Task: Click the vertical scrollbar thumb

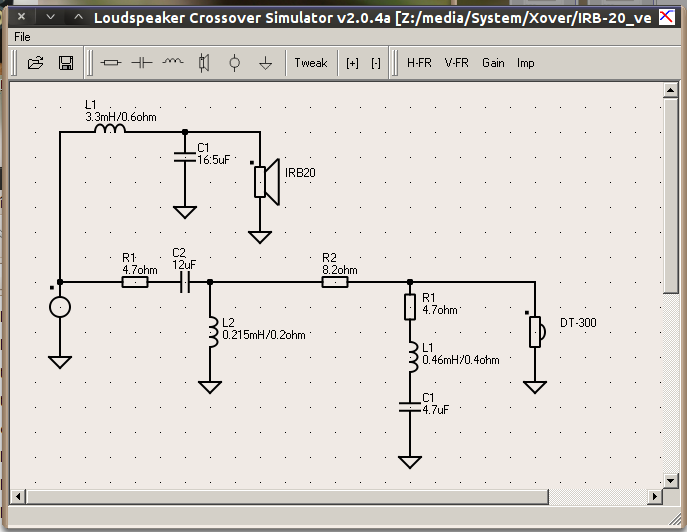Action: click(x=671, y=196)
